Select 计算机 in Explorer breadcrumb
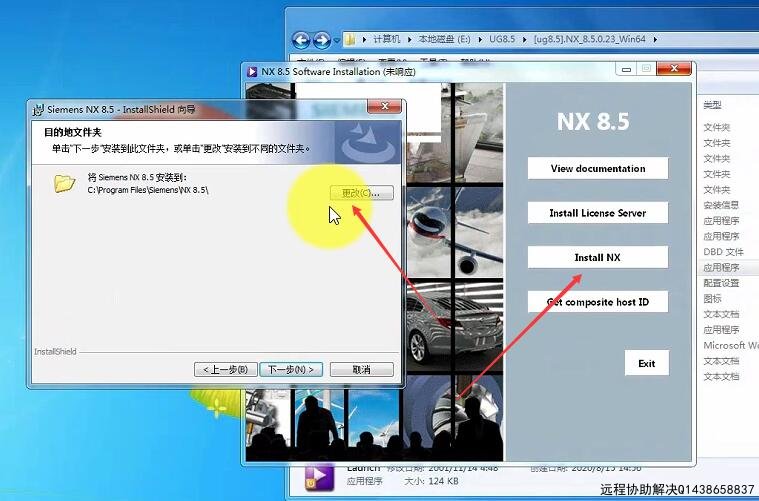 tap(386, 39)
